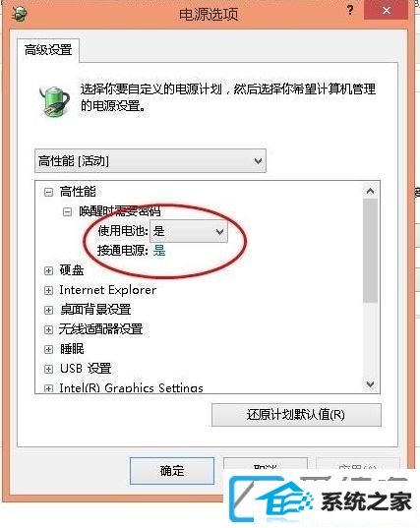Select the 高级设置 tab
Viewport: 420px width, 528px height.
(x=48, y=50)
